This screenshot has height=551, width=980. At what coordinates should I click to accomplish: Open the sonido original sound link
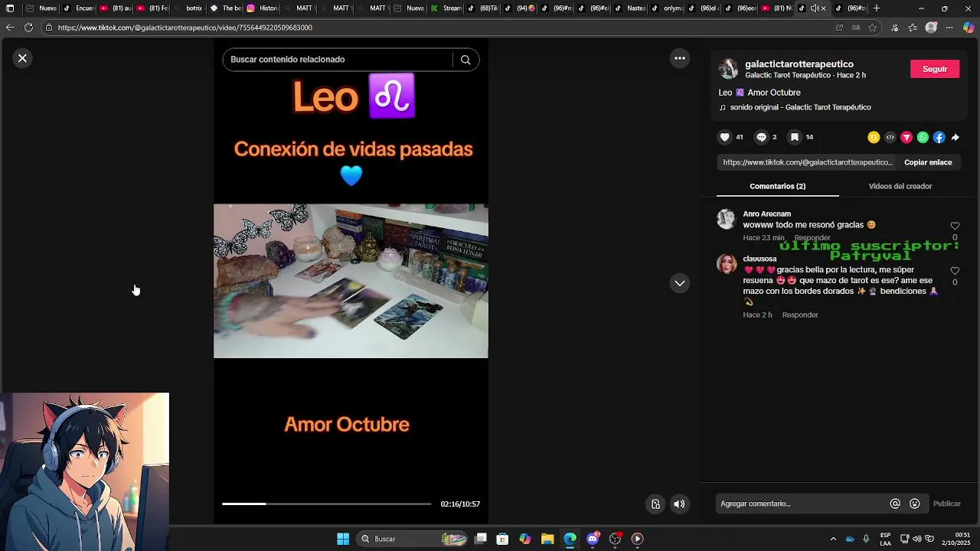pyautogui.click(x=800, y=107)
